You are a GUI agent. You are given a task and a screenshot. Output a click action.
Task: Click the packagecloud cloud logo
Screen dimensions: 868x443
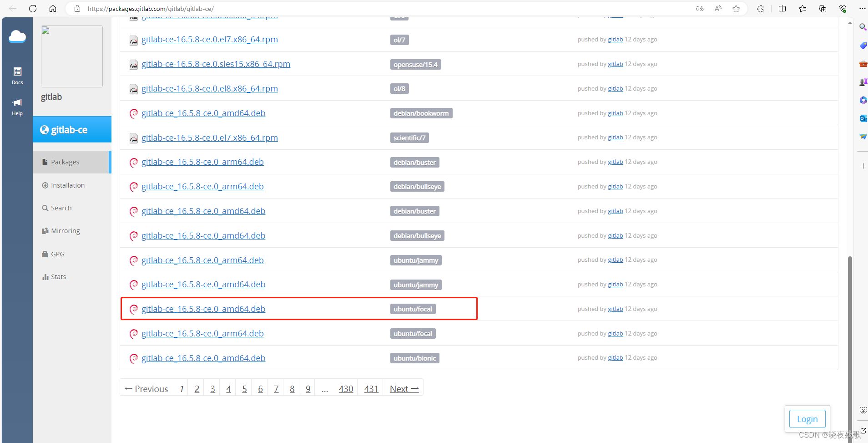coord(17,36)
